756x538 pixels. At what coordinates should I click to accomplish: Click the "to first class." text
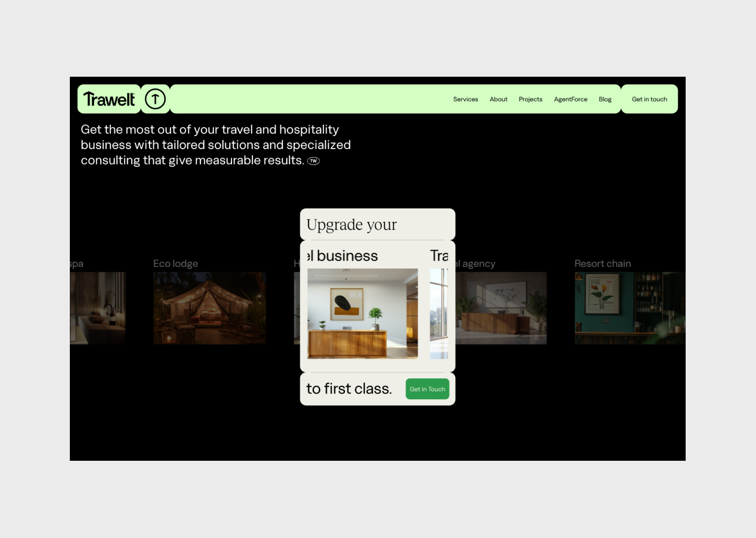click(x=349, y=389)
